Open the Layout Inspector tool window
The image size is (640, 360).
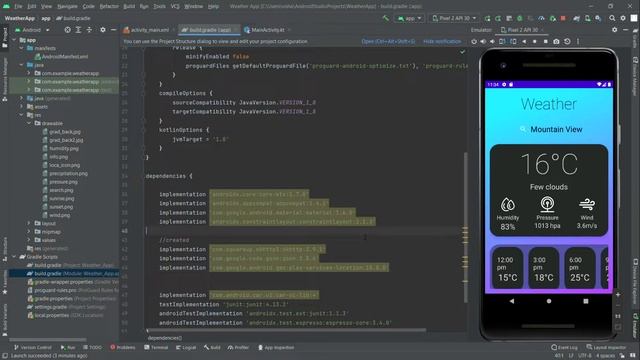[x=606, y=348]
